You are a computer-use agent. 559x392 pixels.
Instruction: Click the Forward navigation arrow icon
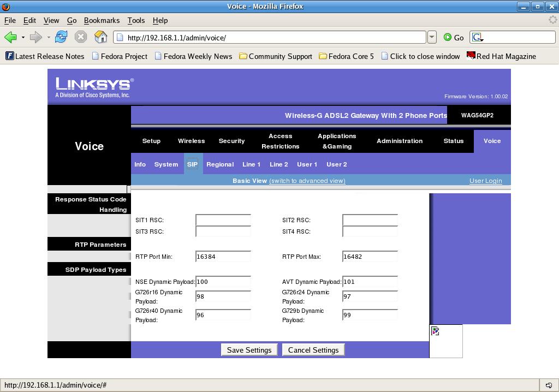35,37
